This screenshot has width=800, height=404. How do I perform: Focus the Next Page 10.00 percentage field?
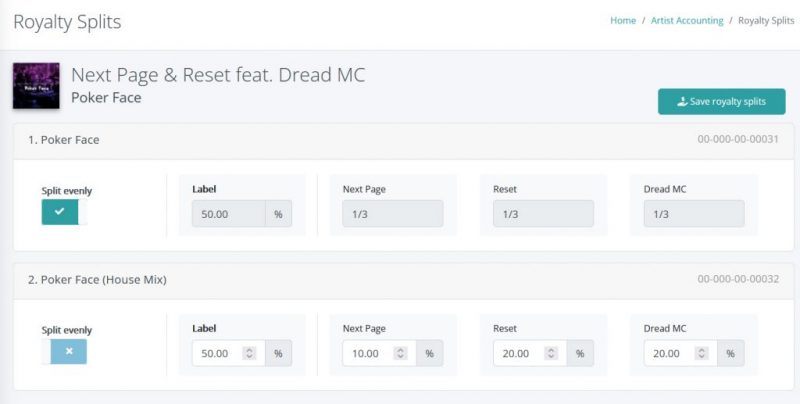pos(379,353)
